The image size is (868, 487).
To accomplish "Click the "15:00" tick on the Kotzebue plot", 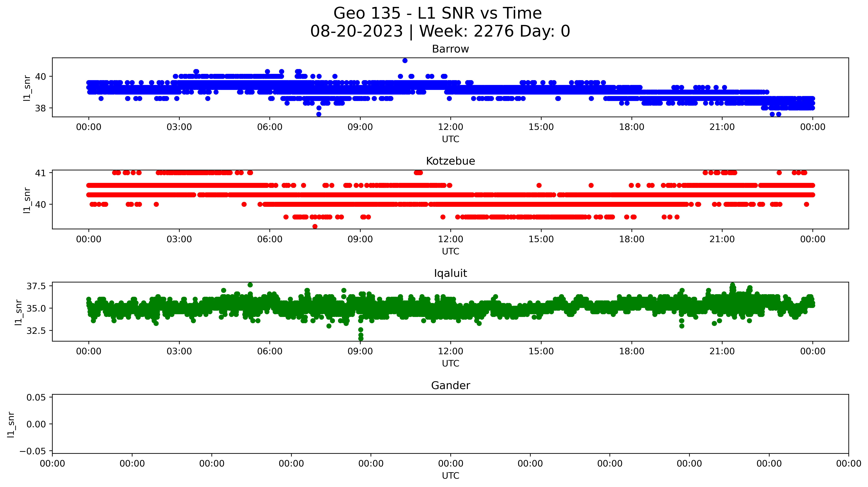I will 541,240.
